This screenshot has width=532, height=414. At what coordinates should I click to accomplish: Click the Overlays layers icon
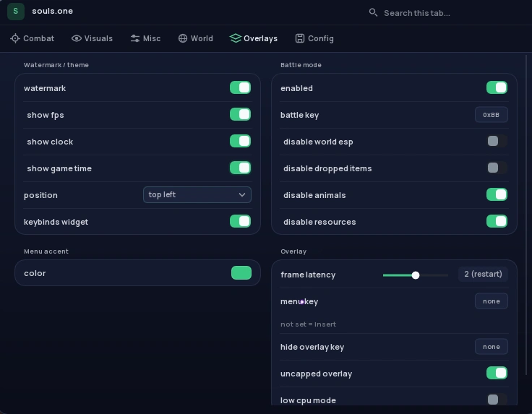(x=235, y=38)
